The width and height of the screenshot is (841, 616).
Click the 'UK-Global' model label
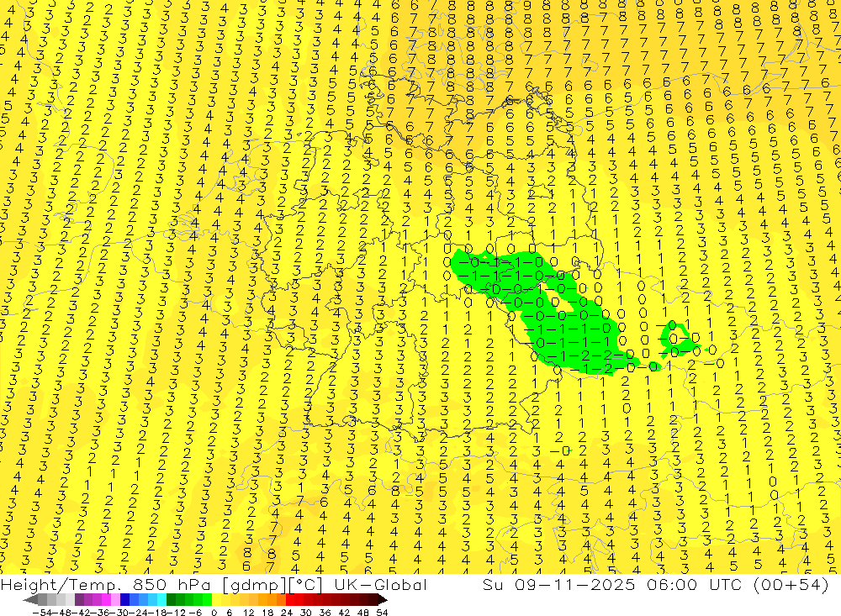pyautogui.click(x=381, y=584)
